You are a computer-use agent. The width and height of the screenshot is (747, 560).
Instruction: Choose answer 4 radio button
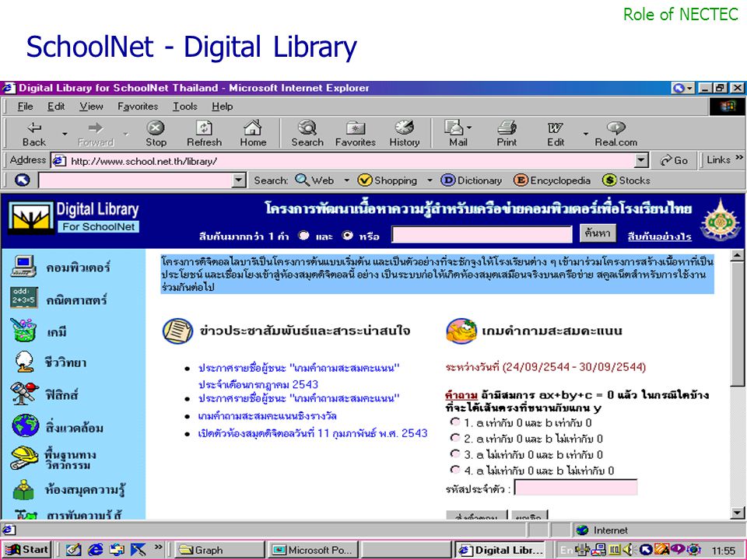(455, 470)
